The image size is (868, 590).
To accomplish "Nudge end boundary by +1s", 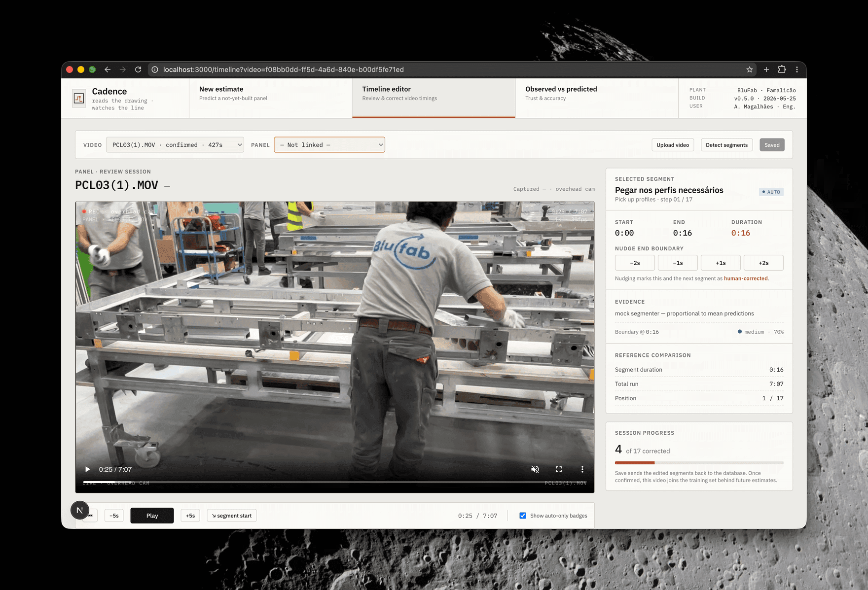I will pyautogui.click(x=721, y=263).
